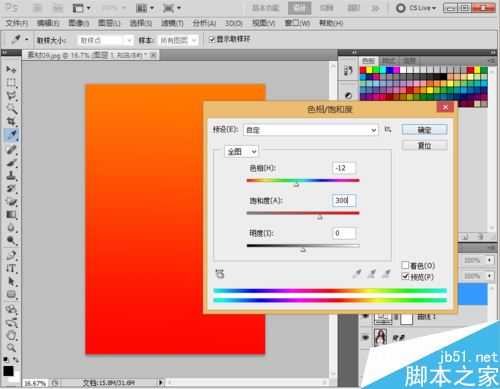
Task: Close the Hue/Saturation dialog
Action: 445,107
